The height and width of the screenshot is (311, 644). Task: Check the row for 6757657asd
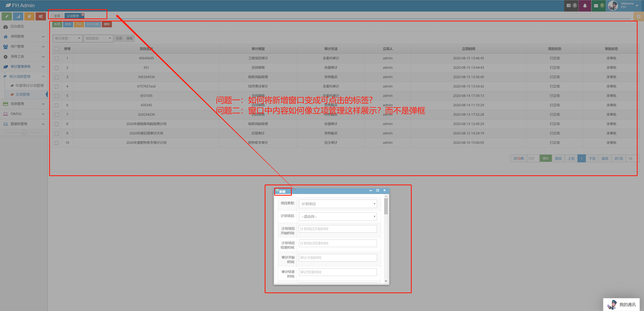pos(57,86)
